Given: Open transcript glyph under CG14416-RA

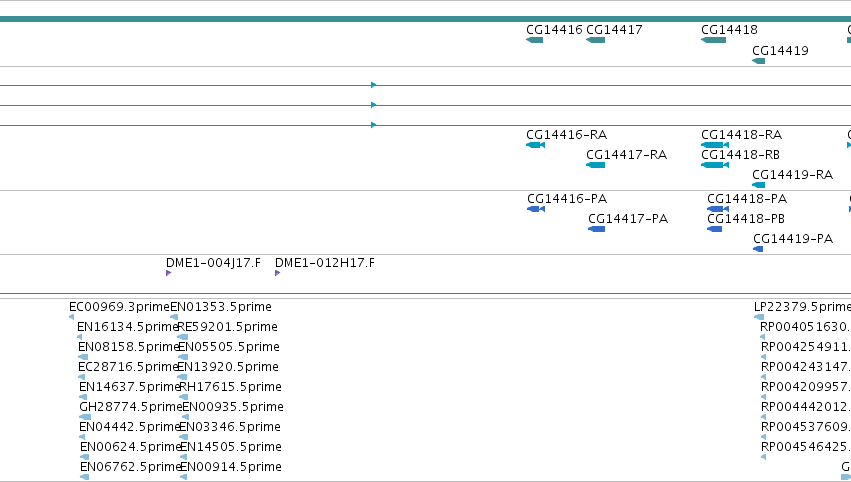Looking at the screenshot, I should pyautogui.click(x=535, y=145).
